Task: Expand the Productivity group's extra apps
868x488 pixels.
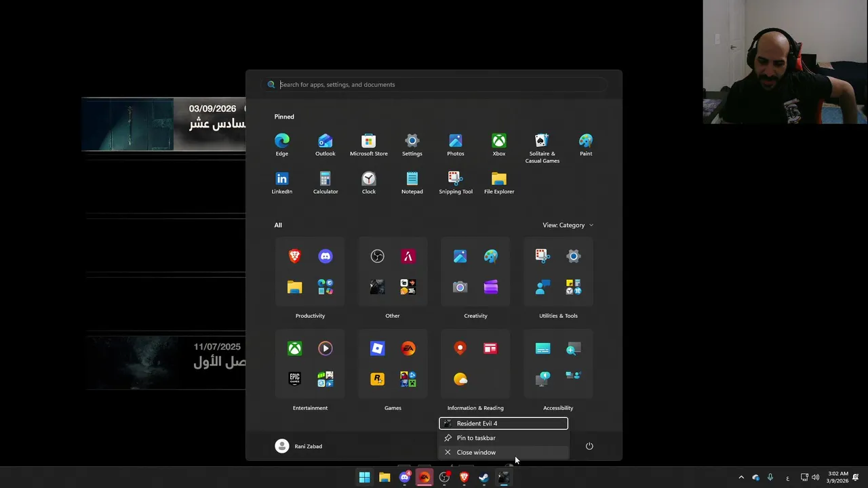Action: pyautogui.click(x=325, y=287)
